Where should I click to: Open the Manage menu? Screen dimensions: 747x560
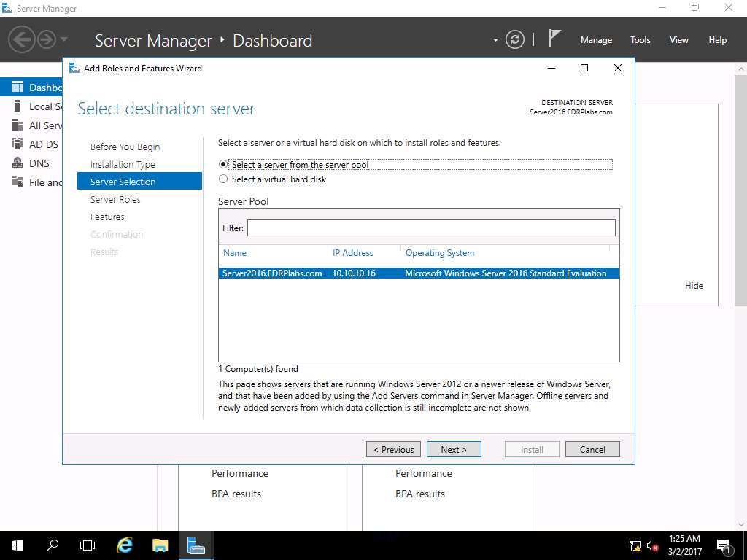(596, 41)
